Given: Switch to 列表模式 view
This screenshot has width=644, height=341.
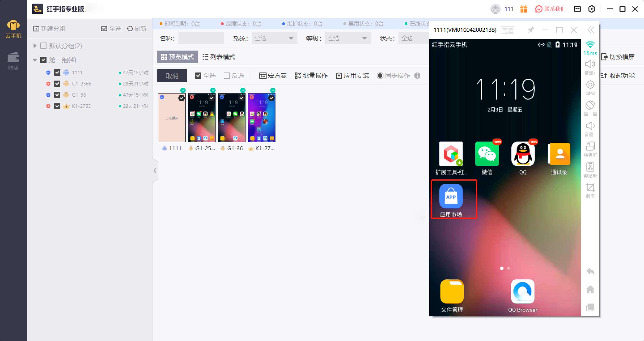Looking at the screenshot, I should tap(219, 57).
